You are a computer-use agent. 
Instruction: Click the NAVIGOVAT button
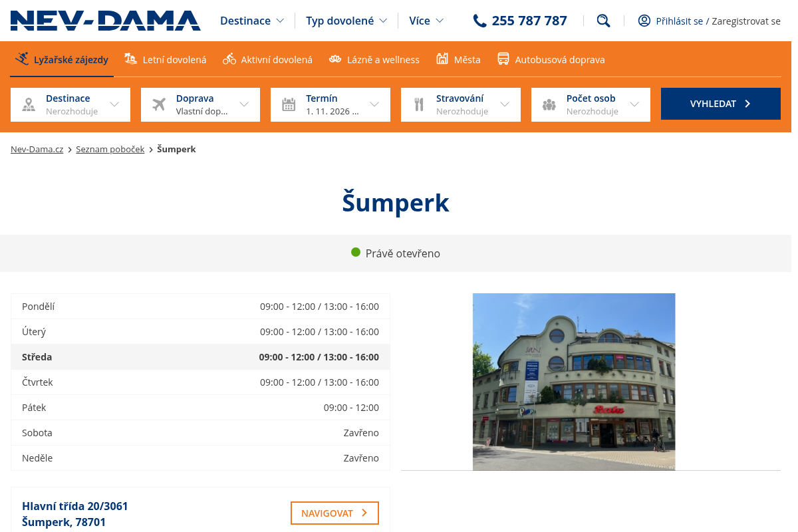pos(334,513)
